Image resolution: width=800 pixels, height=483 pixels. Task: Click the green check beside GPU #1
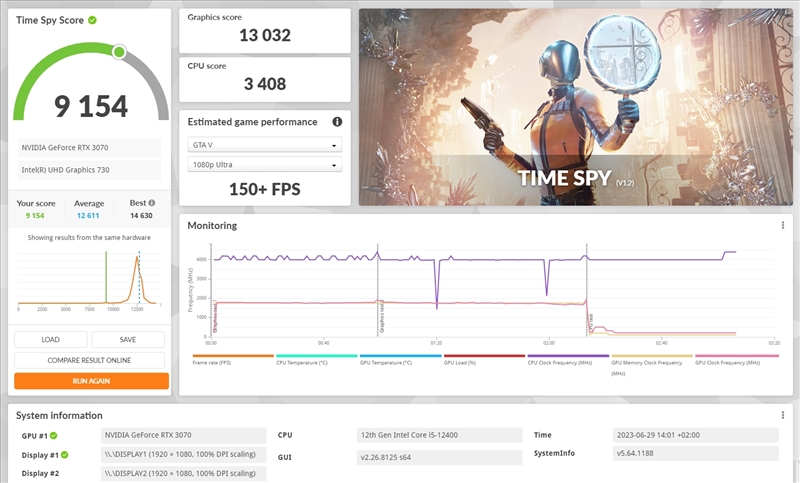(x=54, y=436)
